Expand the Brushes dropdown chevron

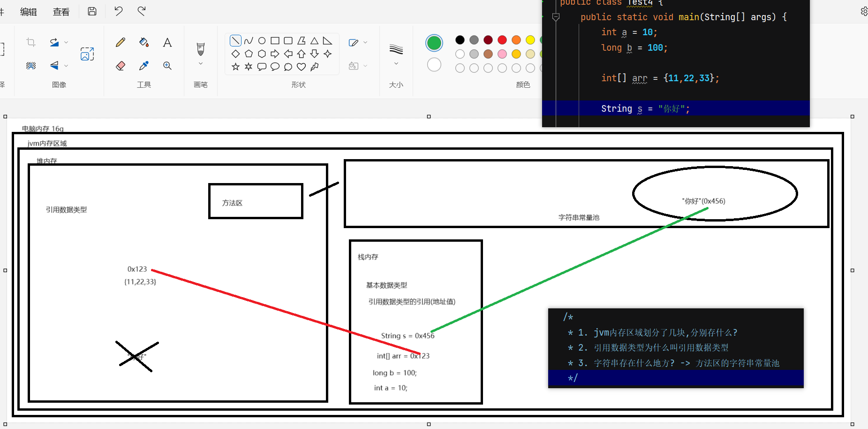(201, 63)
